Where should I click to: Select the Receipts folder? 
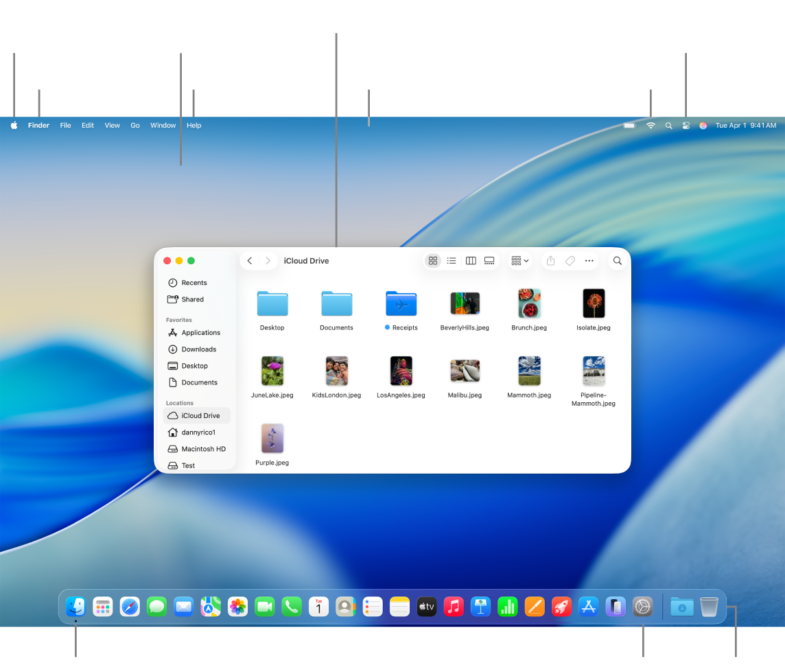(x=401, y=304)
